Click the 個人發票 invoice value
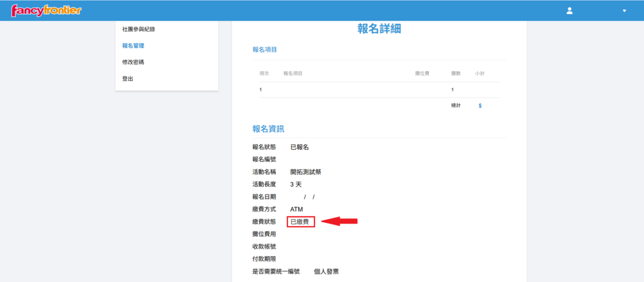Image resolution: width=644 pixels, height=282 pixels. click(x=326, y=271)
